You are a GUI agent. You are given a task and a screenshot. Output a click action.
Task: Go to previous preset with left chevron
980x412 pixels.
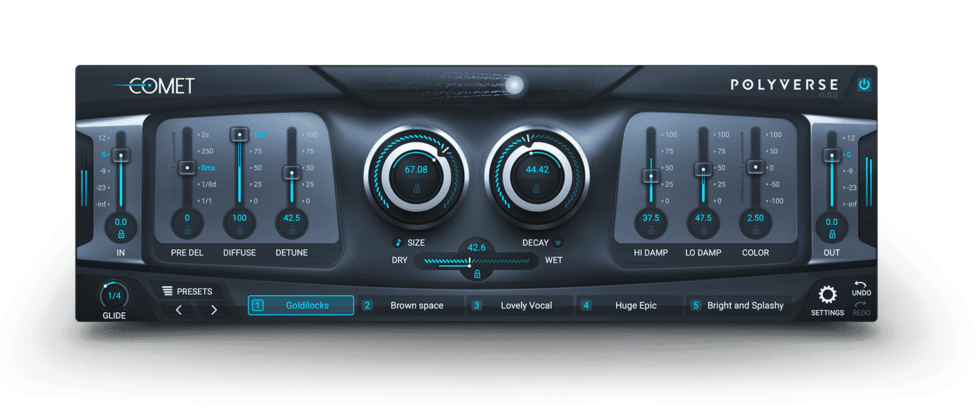[178, 310]
